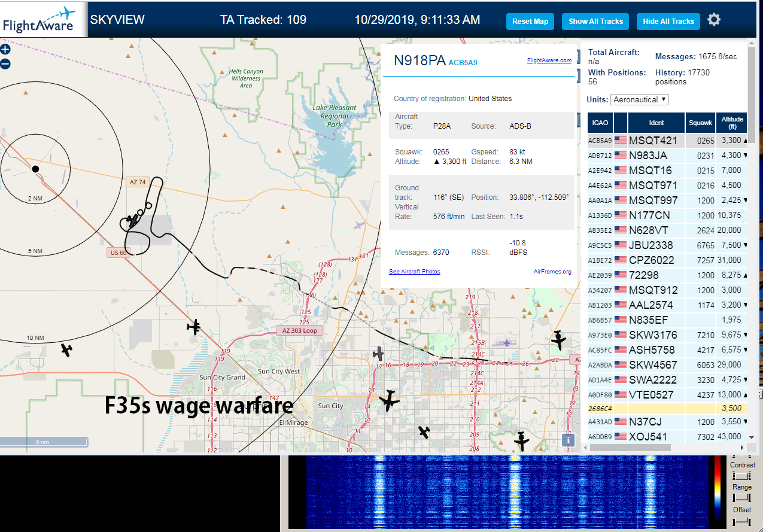Click Reset Map button
The image size is (763, 532).
coord(530,22)
